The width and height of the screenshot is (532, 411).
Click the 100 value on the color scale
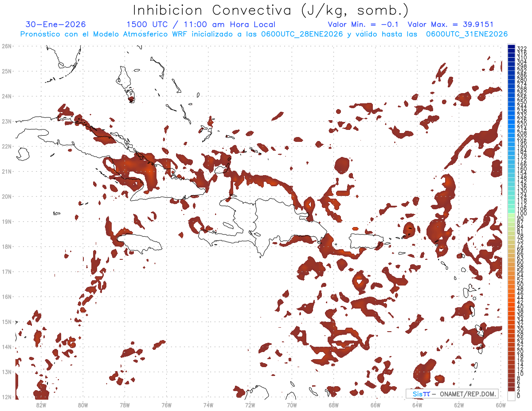[x=521, y=214]
